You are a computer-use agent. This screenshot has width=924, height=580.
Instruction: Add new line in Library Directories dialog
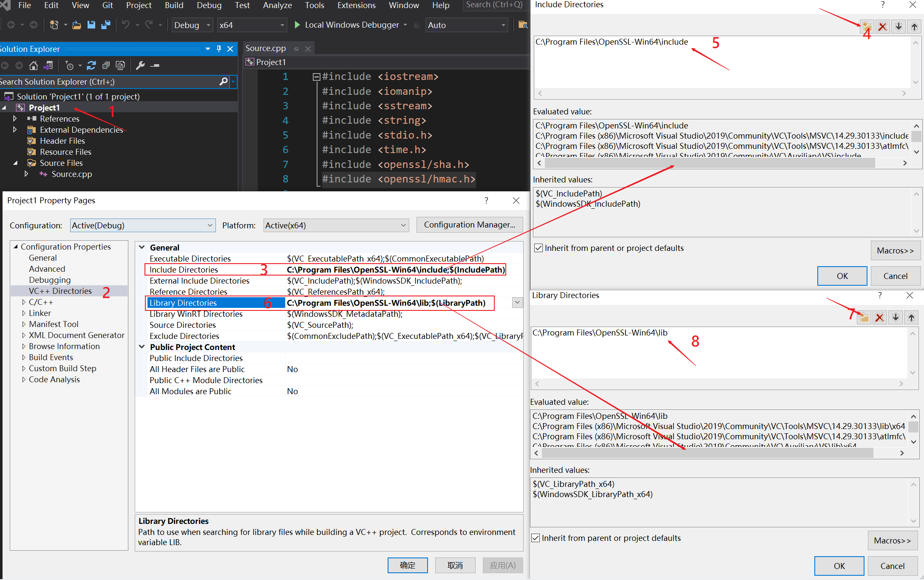point(864,317)
